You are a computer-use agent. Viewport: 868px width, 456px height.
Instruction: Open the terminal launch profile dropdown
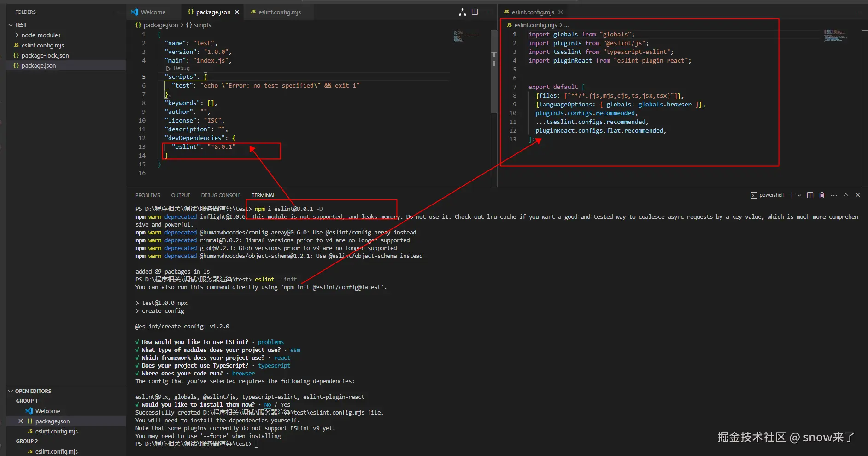coord(799,195)
